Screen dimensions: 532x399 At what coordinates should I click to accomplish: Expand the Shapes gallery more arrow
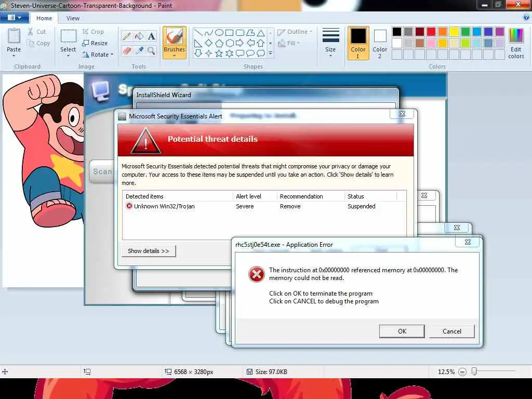[x=270, y=54]
